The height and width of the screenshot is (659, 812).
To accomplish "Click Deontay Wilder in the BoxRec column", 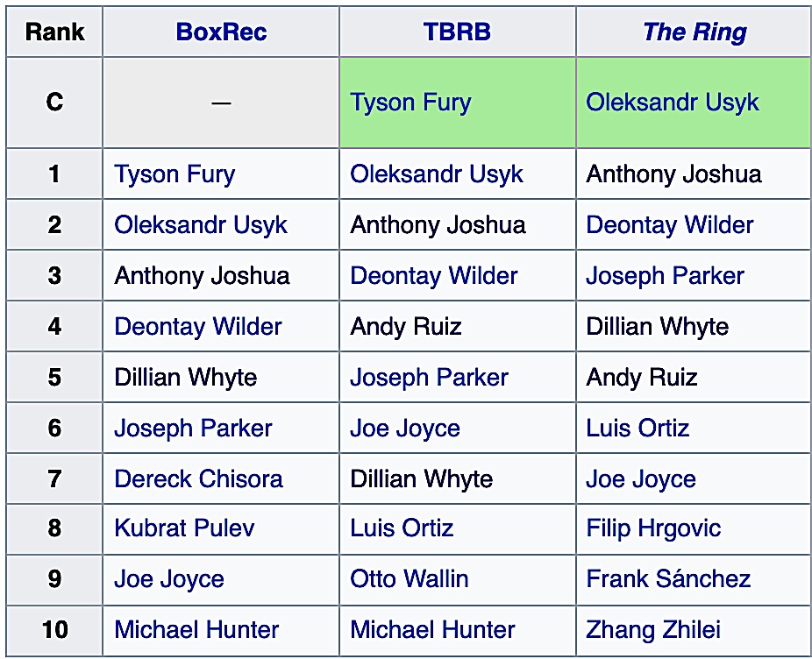I will click(x=198, y=327).
